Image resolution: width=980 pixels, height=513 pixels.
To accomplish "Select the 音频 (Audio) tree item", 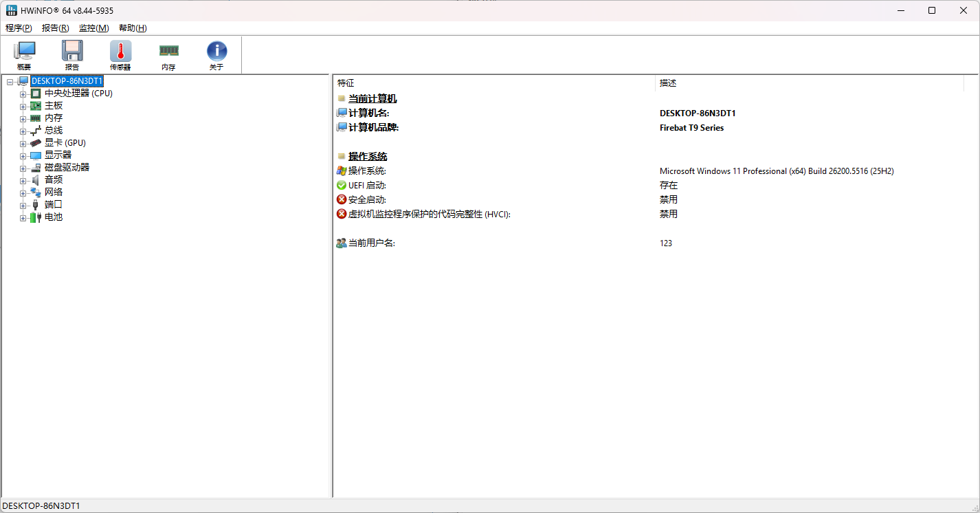I will (x=53, y=180).
